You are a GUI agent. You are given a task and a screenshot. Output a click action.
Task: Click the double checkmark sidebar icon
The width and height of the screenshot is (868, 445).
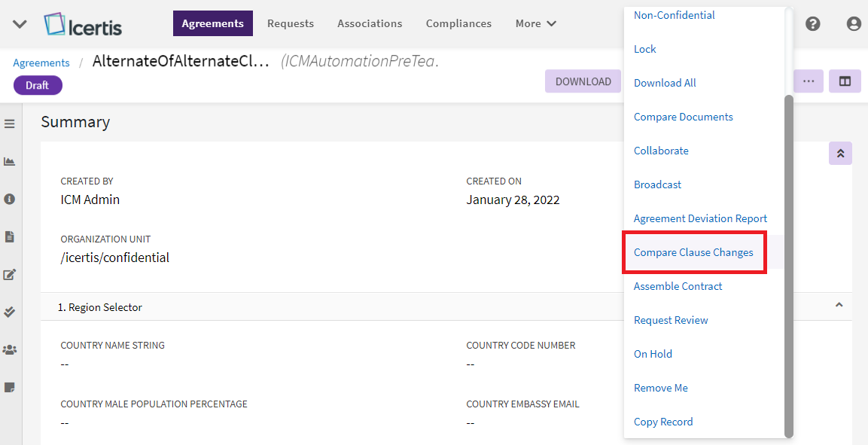point(10,312)
